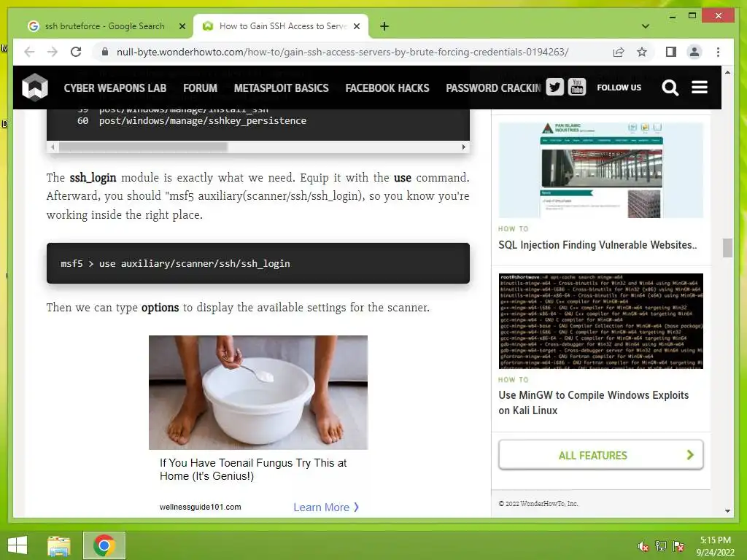Open the Chrome profile avatar
Screen dimensions: 747x560
(694, 52)
